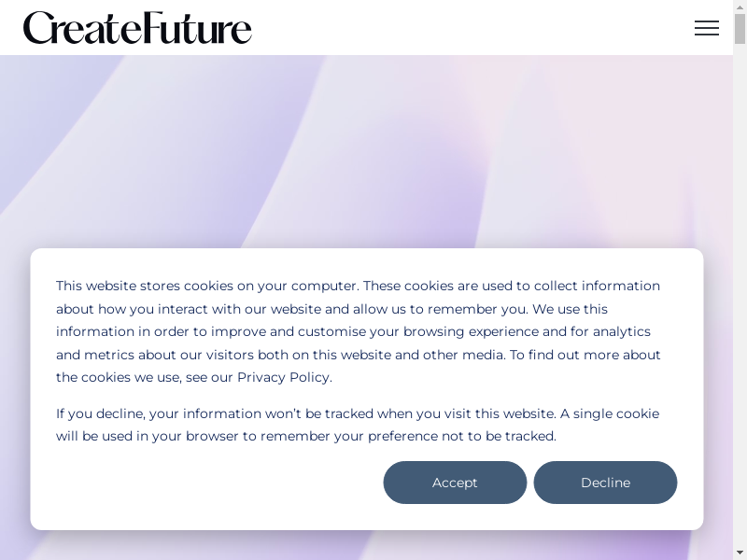Click the white header bar's empty area
Screen dimensions: 747x560
[x=467, y=28]
